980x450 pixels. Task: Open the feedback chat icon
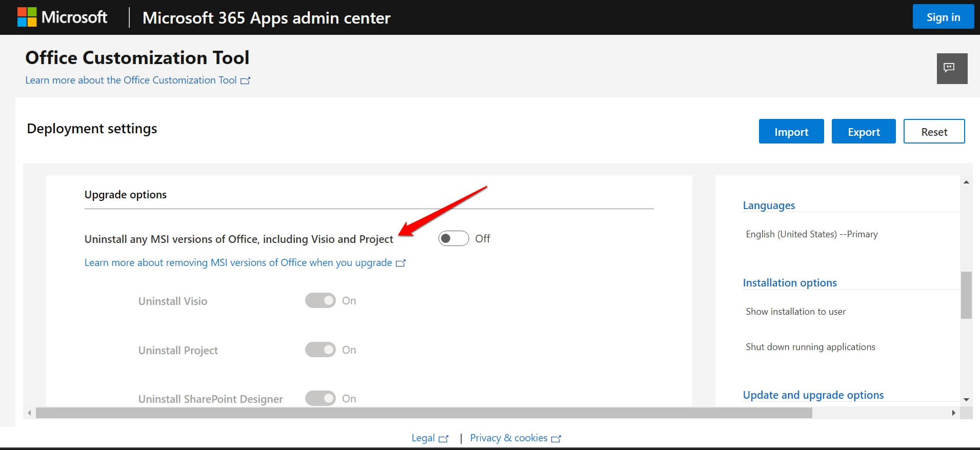point(952,68)
